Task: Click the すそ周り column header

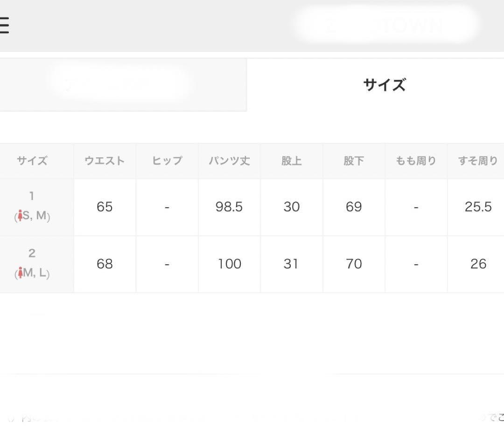Action: coord(476,161)
